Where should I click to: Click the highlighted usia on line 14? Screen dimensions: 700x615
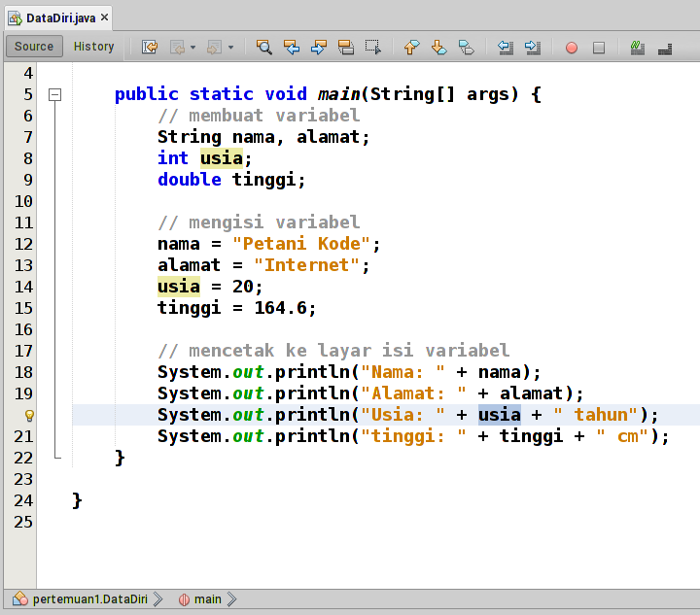point(179,287)
